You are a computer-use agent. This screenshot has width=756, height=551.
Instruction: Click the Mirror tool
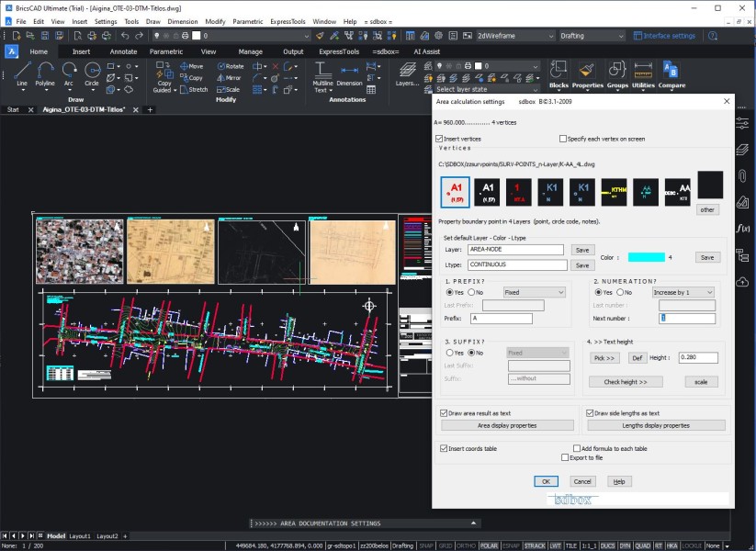tap(229, 78)
